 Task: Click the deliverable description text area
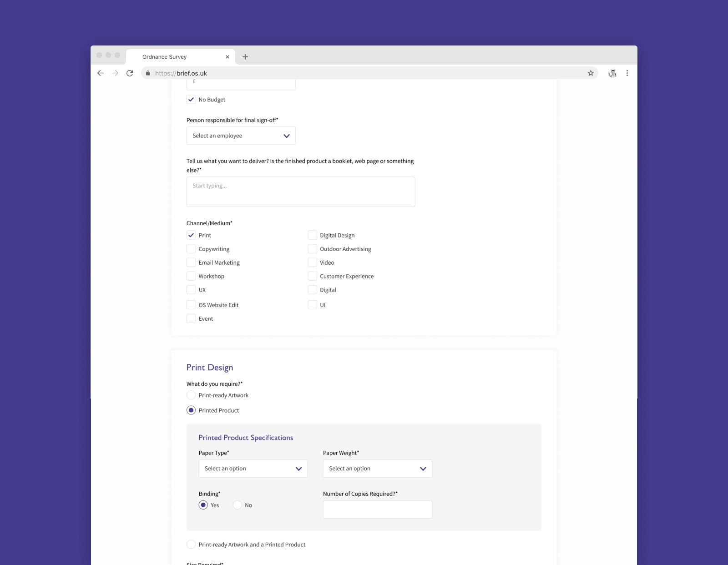tap(300, 192)
